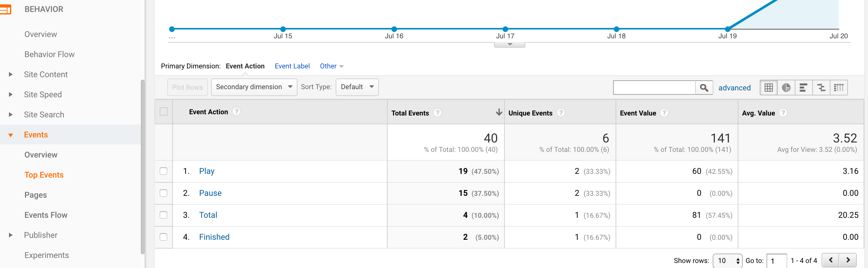Open the Secondary dimension dropdown
868x268 pixels.
[254, 87]
